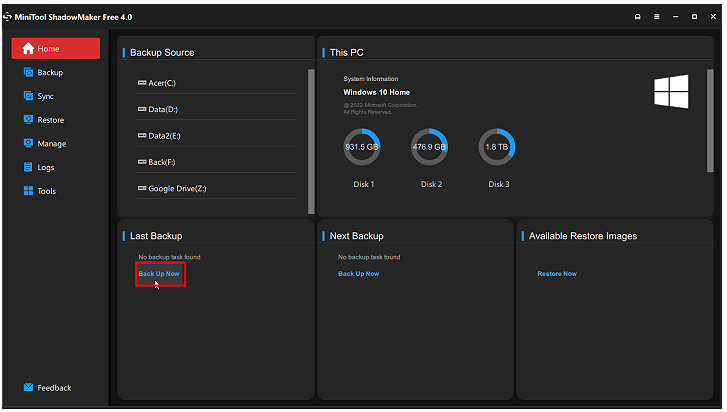The width and height of the screenshot is (727, 412).
Task: Open the Manage page from sidebar
Action: click(45, 143)
